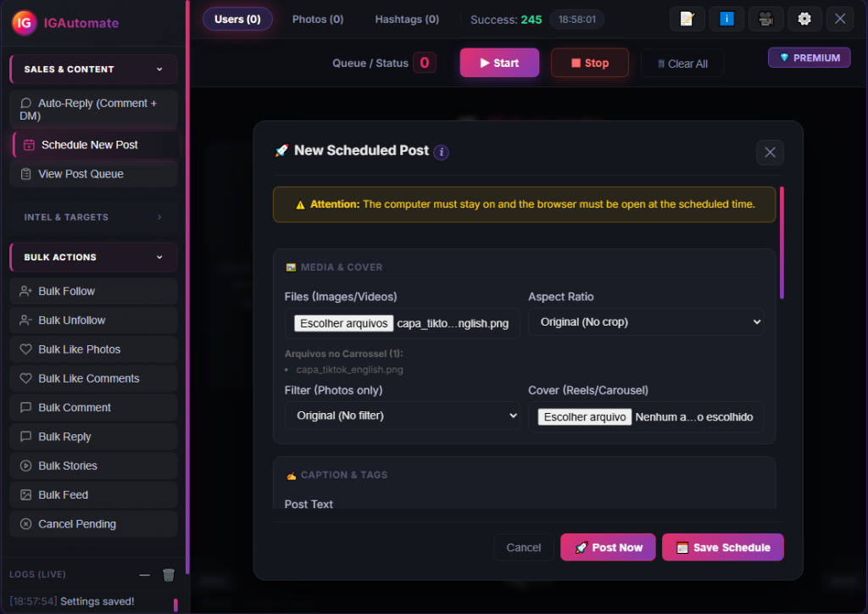This screenshot has width=868, height=614.
Task: Collapse the Sales & Content section
Action: [x=93, y=70]
